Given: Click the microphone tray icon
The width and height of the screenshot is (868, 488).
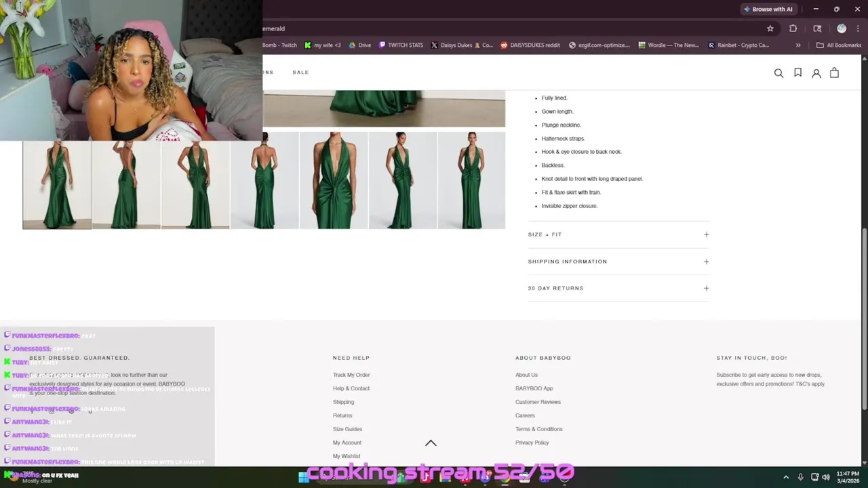Looking at the screenshot, I should click(x=801, y=477).
